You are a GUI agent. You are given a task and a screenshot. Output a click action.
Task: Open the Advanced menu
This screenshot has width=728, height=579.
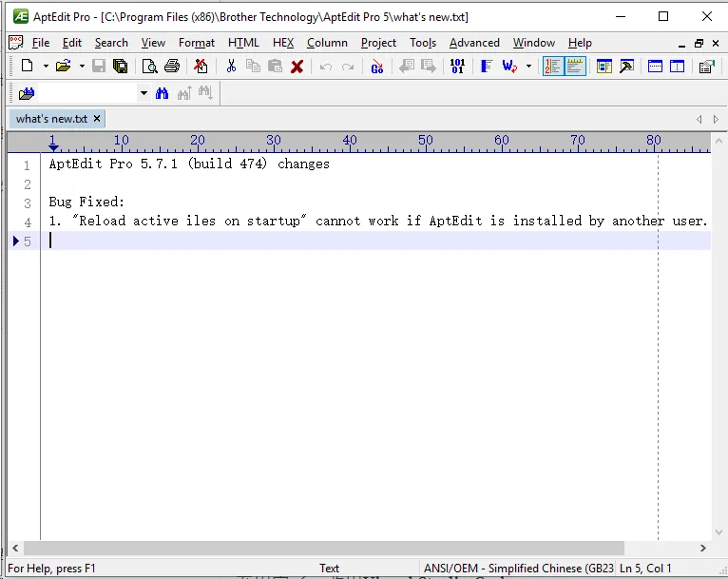point(474,43)
